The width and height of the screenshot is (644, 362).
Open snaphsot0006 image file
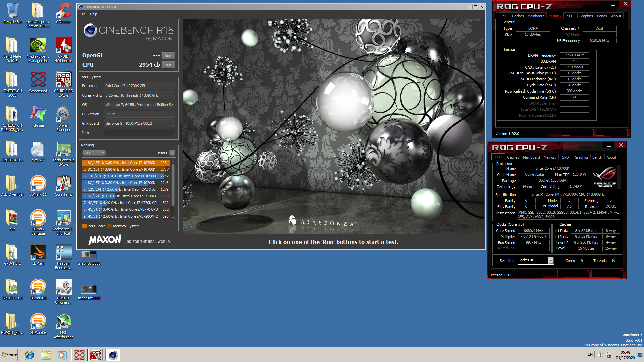(89, 292)
